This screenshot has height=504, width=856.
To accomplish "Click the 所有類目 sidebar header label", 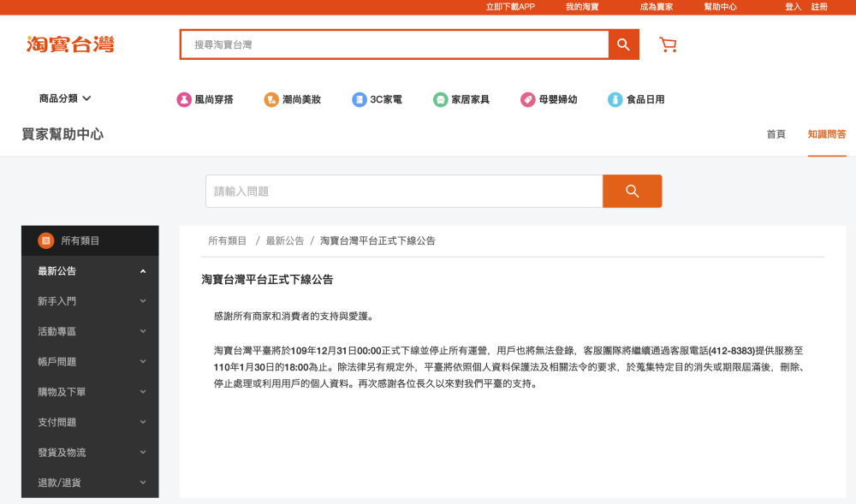I will tap(80, 240).
